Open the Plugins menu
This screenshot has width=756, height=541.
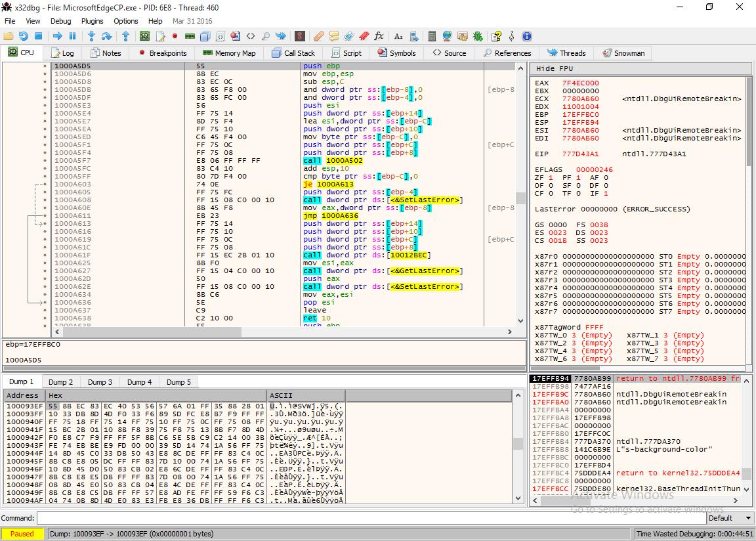pos(93,21)
